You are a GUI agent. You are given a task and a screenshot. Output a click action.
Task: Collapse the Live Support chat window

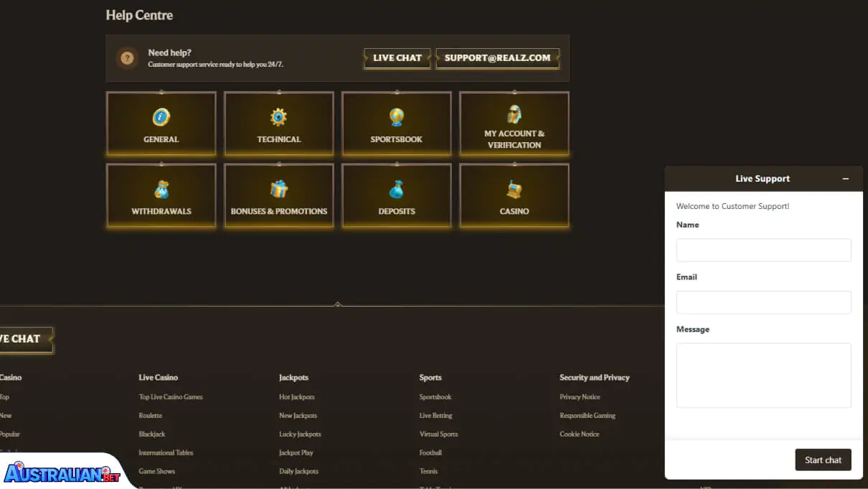pos(845,179)
